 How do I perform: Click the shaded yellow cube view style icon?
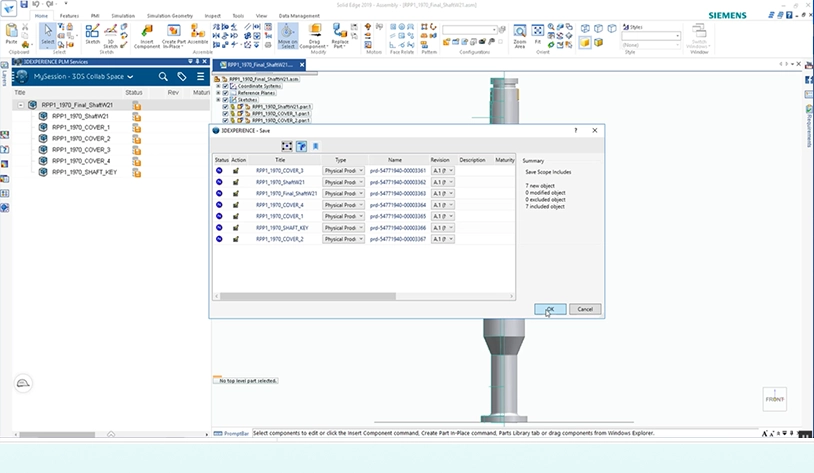pyautogui.click(x=585, y=43)
